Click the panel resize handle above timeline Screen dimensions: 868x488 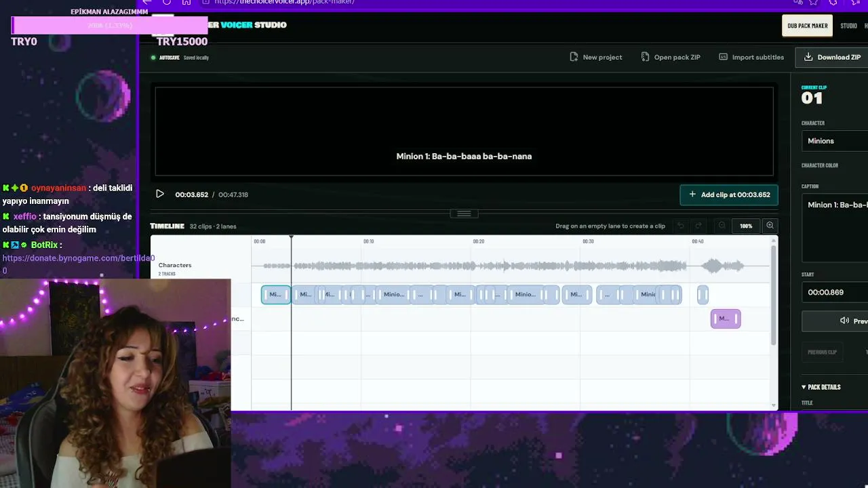pos(464,213)
